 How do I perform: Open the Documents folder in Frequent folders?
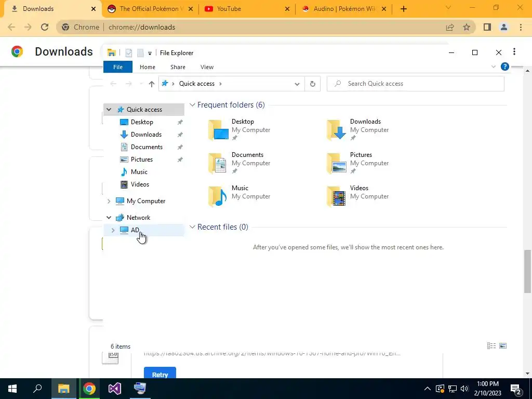coord(239,163)
